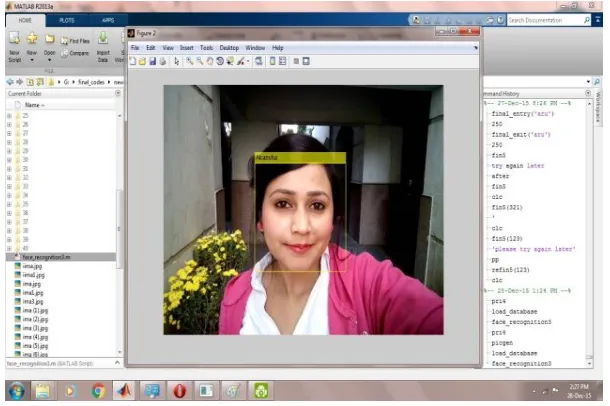
Task: Click the Import Data icon
Action: click(x=103, y=38)
